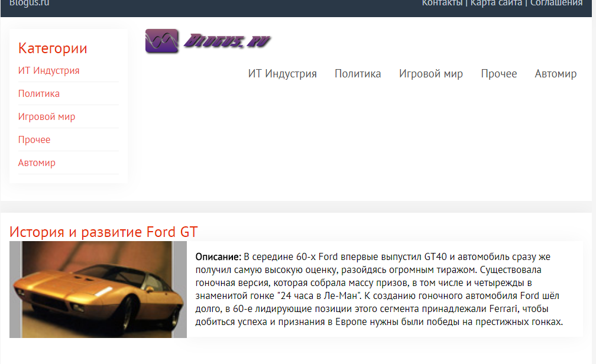The image size is (596, 364).
Task: Select Автомир in the Категории sidebar
Action: pos(37,162)
